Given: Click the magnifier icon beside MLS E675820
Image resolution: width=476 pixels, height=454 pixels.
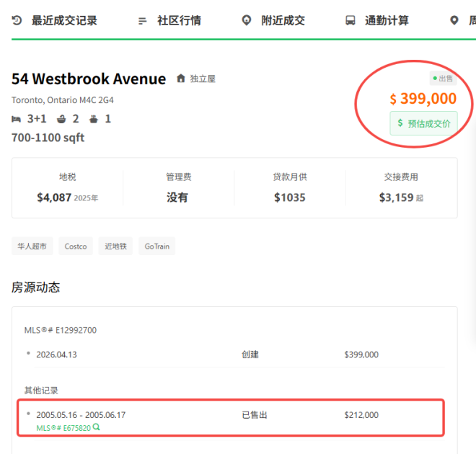Looking at the screenshot, I should 96,427.
